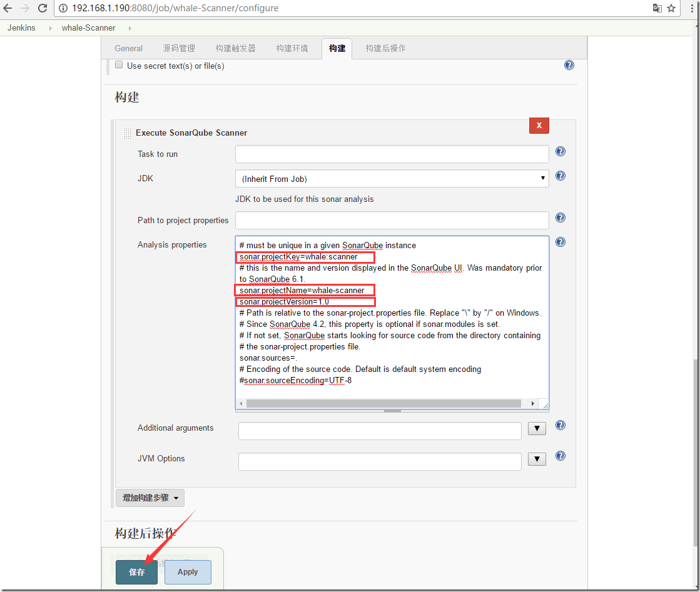Switch to the General tab
Image resolution: width=700 pixels, height=592 pixels.
tap(129, 49)
